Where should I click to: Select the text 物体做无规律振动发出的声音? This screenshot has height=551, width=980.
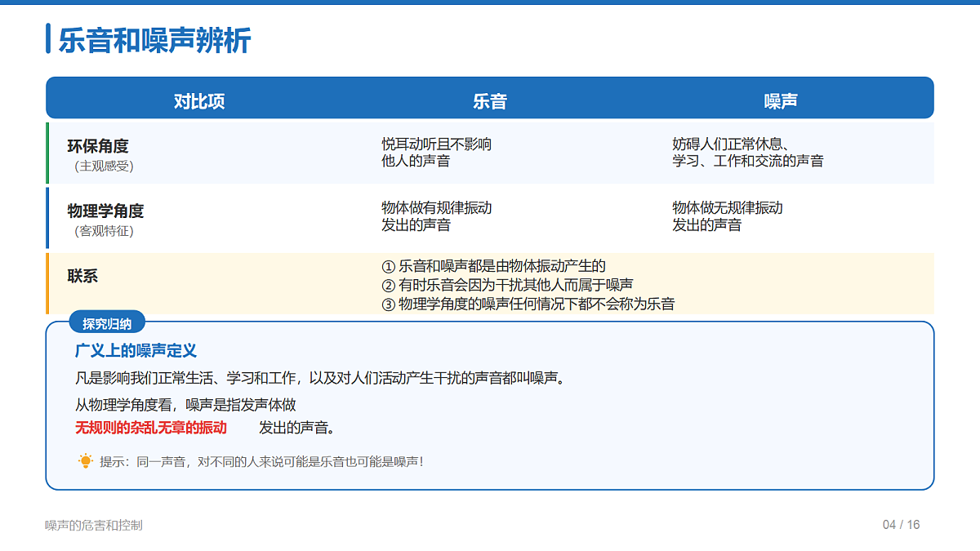728,216
